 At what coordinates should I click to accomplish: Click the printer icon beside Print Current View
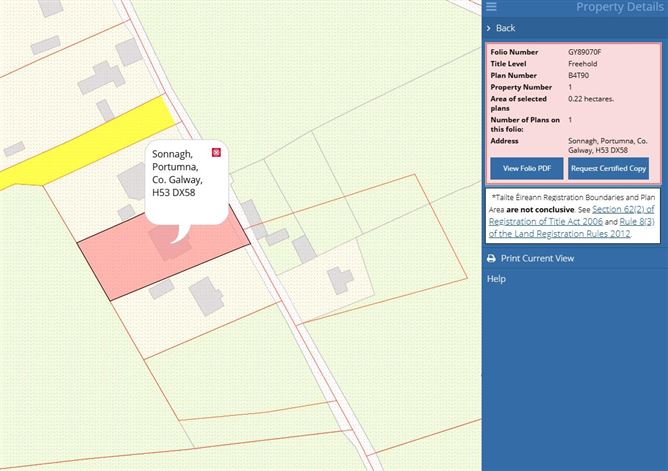tap(491, 258)
